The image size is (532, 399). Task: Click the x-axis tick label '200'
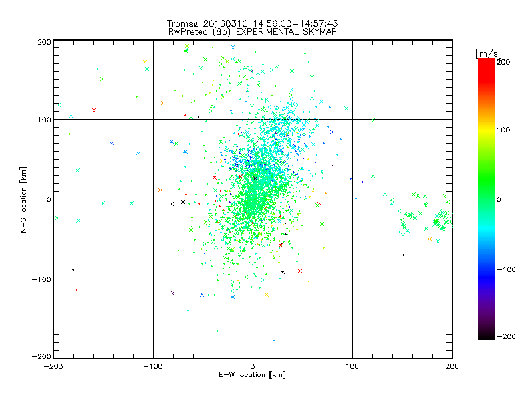[x=452, y=366]
